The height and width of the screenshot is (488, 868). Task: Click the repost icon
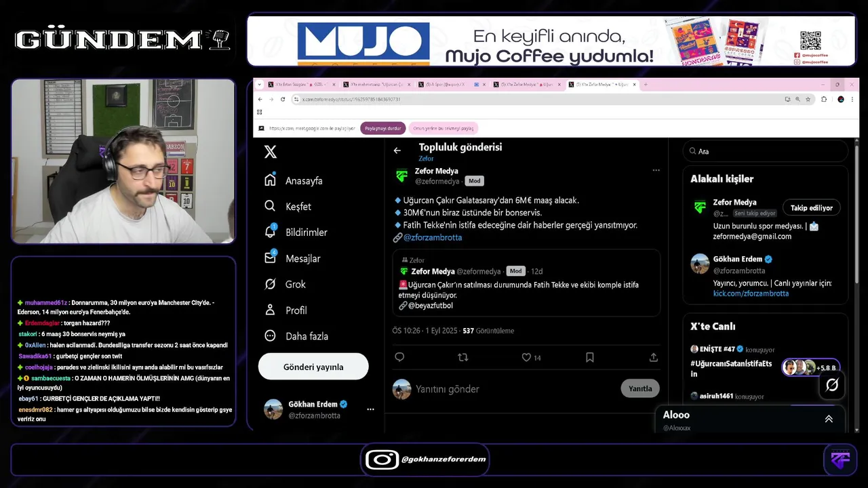pyautogui.click(x=462, y=357)
